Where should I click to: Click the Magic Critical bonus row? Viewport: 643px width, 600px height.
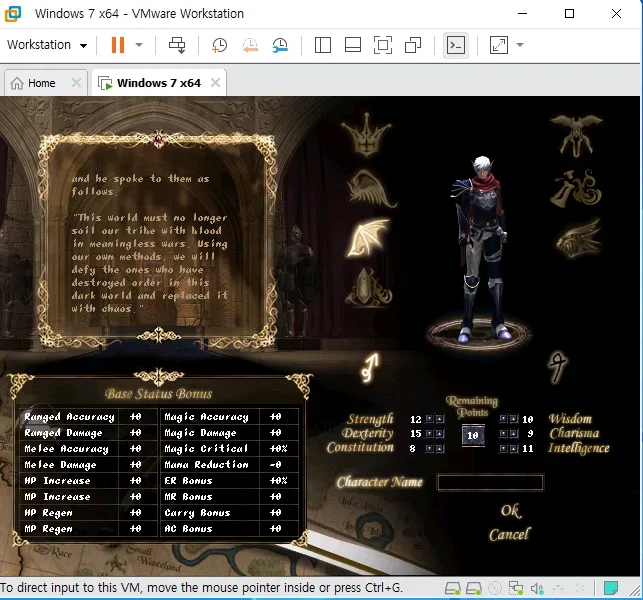pyautogui.click(x=229, y=448)
